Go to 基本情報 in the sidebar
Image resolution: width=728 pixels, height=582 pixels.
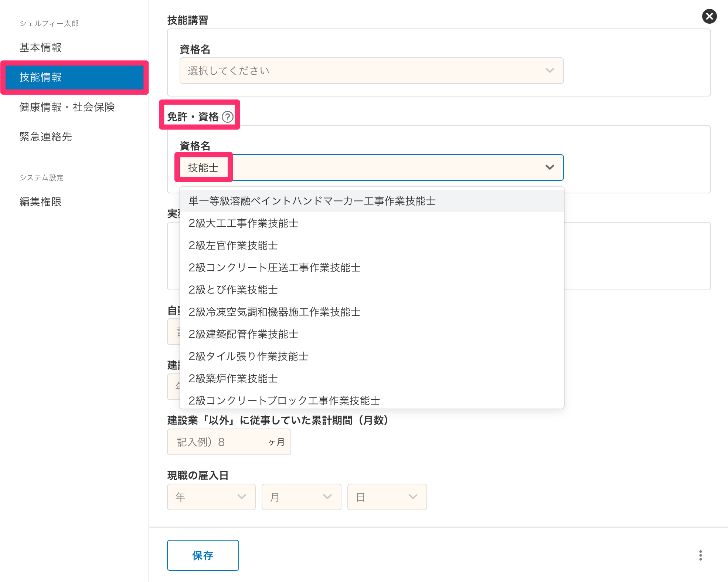[x=41, y=48]
